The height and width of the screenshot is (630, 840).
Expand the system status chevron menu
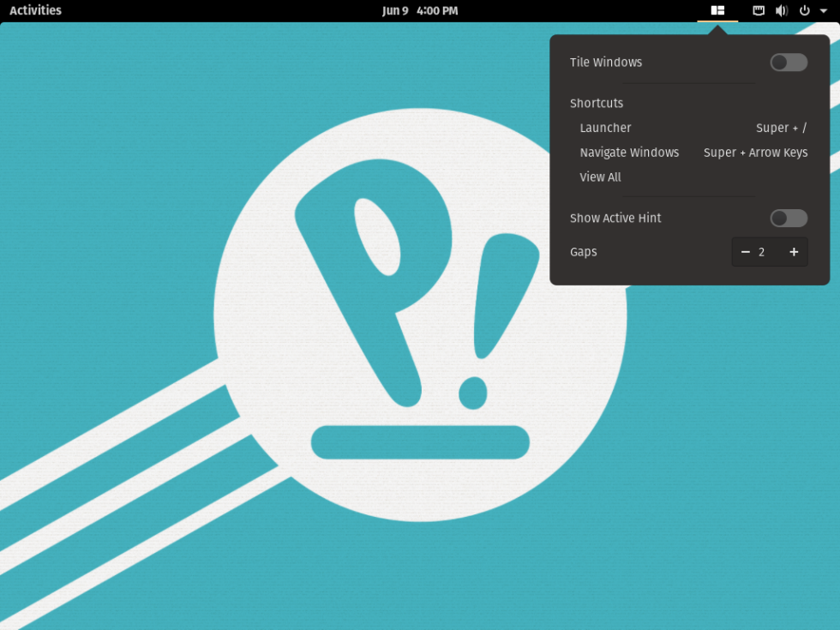coord(824,10)
